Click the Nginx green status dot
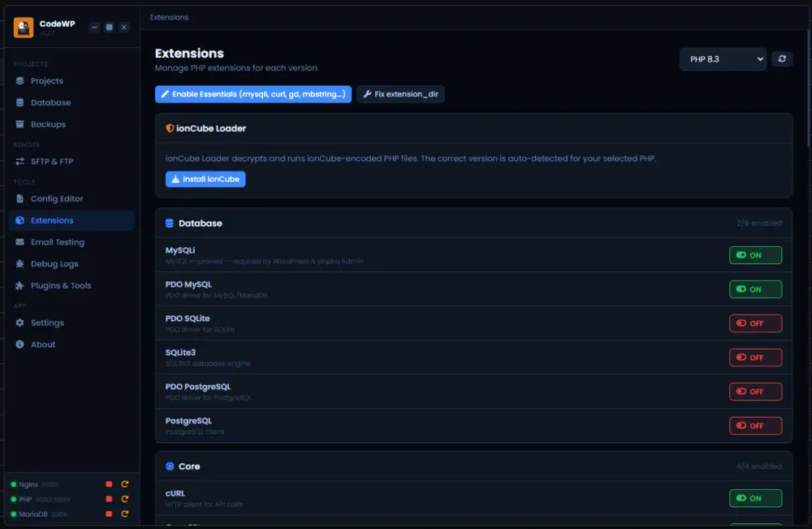Viewport: 812px width, 529px height. [14, 485]
